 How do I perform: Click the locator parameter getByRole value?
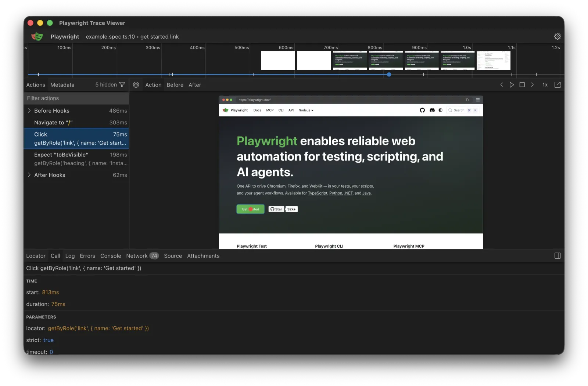[x=98, y=328]
